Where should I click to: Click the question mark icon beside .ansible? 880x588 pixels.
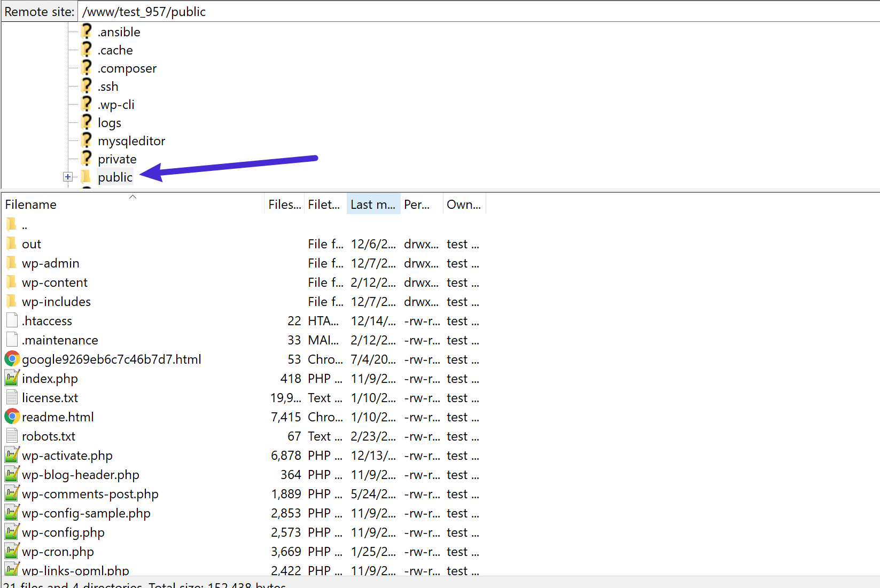[x=86, y=32]
